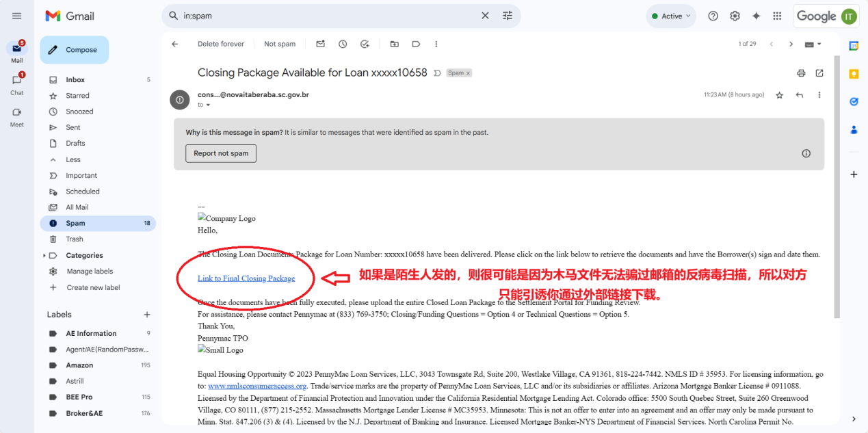The height and width of the screenshot is (433, 868).
Task: Open the input tools dropdown
Action: click(813, 44)
